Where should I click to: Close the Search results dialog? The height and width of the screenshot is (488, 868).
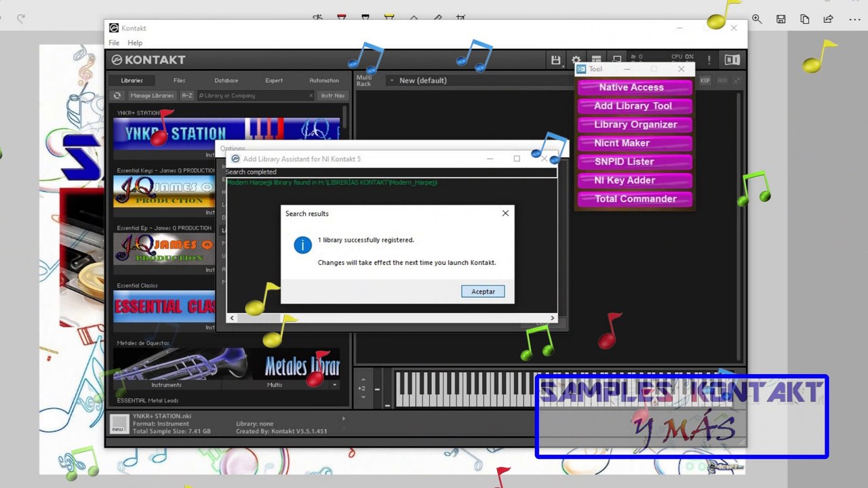tap(505, 213)
